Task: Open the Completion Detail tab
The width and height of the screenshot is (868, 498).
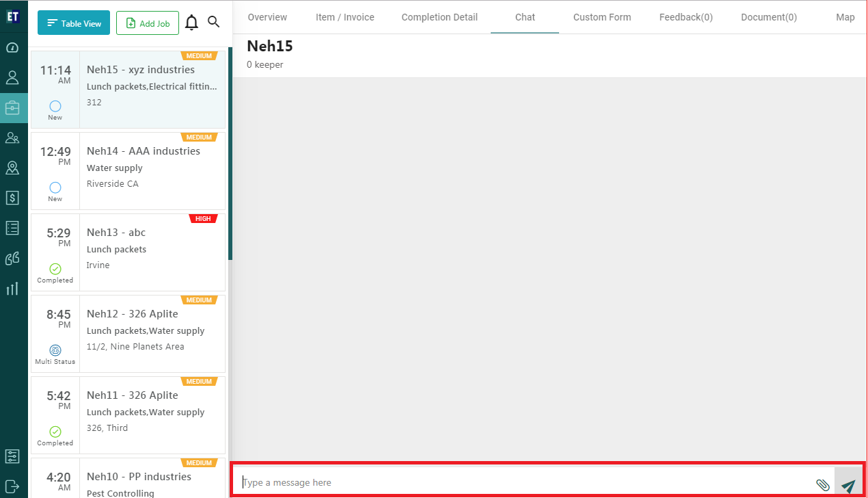Action: (439, 17)
